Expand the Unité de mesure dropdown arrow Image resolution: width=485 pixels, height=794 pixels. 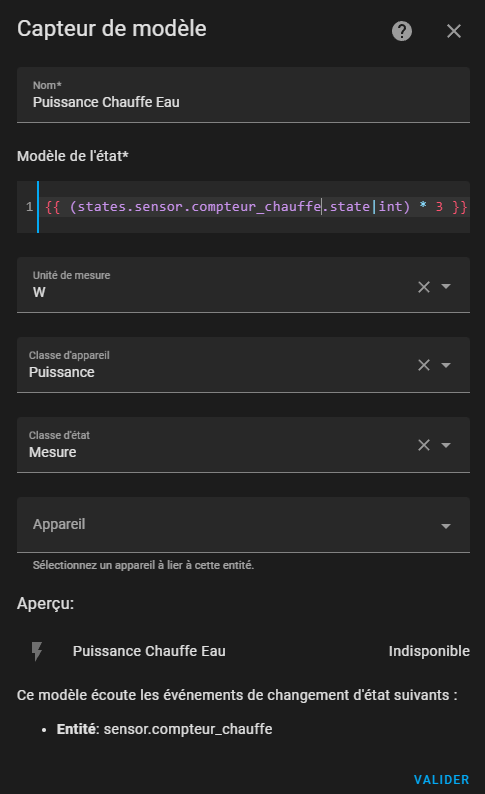pyautogui.click(x=446, y=286)
